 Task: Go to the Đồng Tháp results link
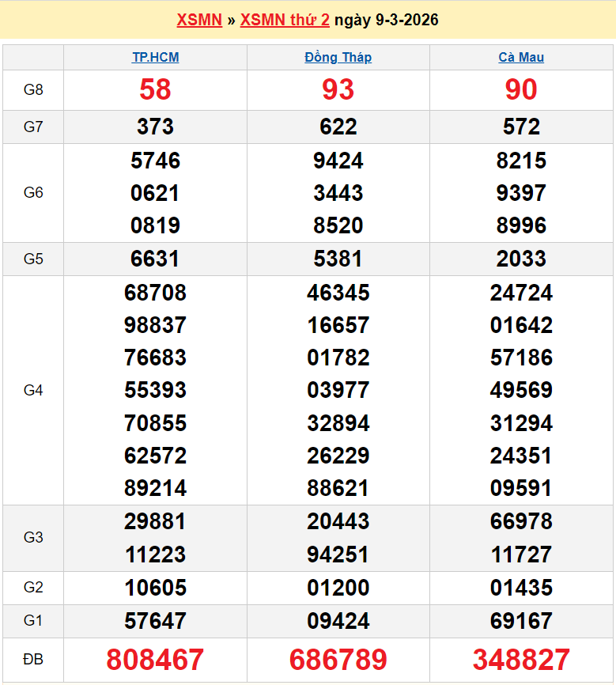[338, 57]
